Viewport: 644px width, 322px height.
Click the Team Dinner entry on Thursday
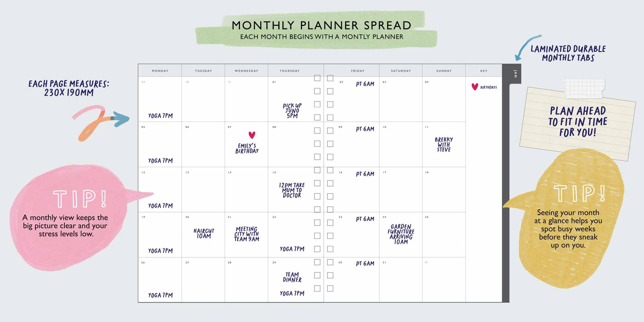pos(292,277)
